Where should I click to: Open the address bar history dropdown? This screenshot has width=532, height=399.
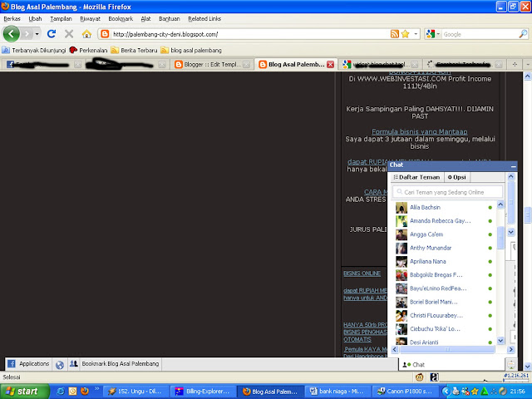click(x=416, y=34)
